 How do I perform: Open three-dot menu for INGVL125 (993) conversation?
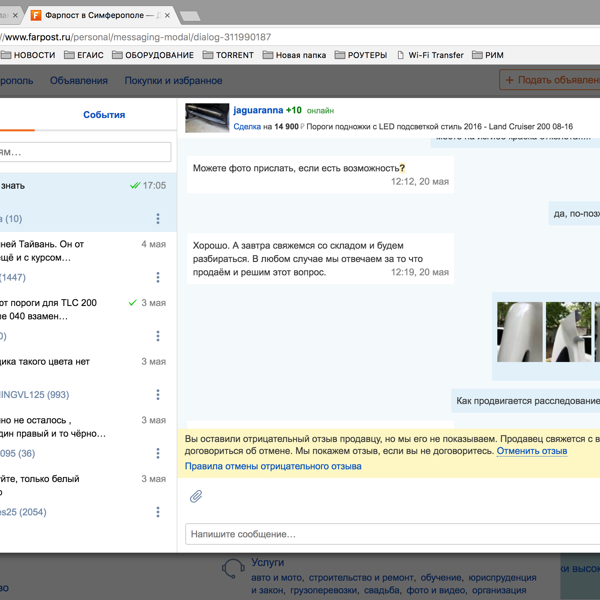pos(158,395)
